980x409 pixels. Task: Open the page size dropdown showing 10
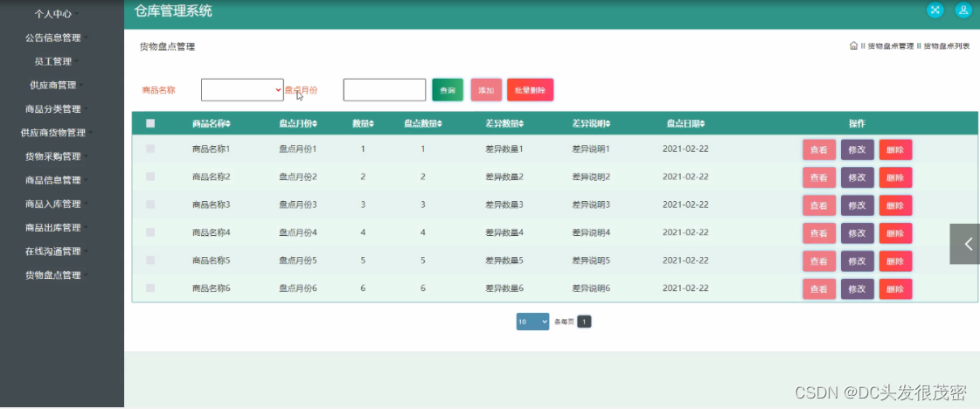pyautogui.click(x=532, y=322)
